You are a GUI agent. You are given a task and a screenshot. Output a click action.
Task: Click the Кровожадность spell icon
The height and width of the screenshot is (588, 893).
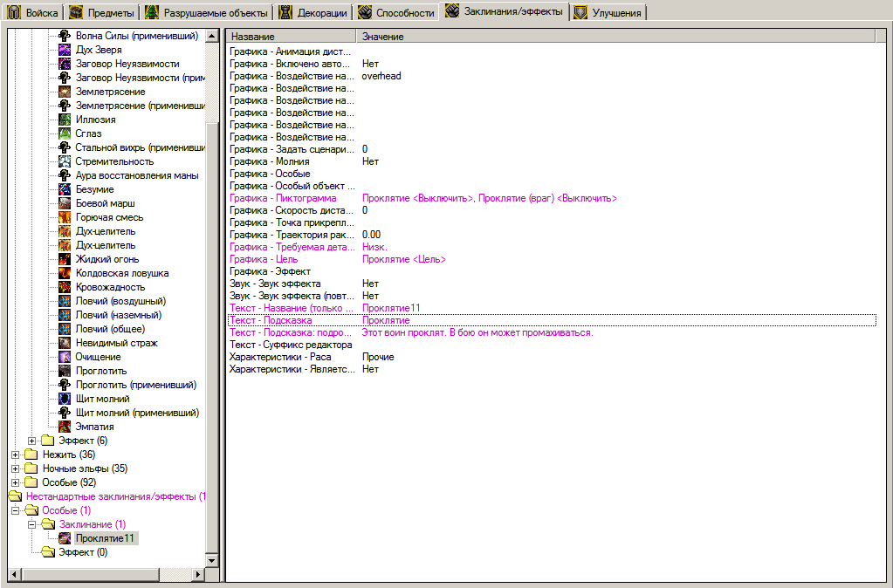point(65,287)
